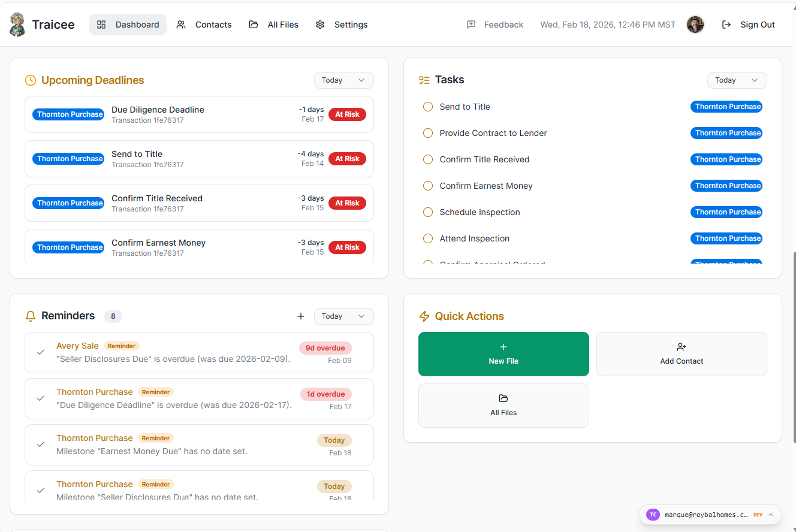Open the Feedback form
The height and width of the screenshot is (532, 796).
[x=495, y=25]
